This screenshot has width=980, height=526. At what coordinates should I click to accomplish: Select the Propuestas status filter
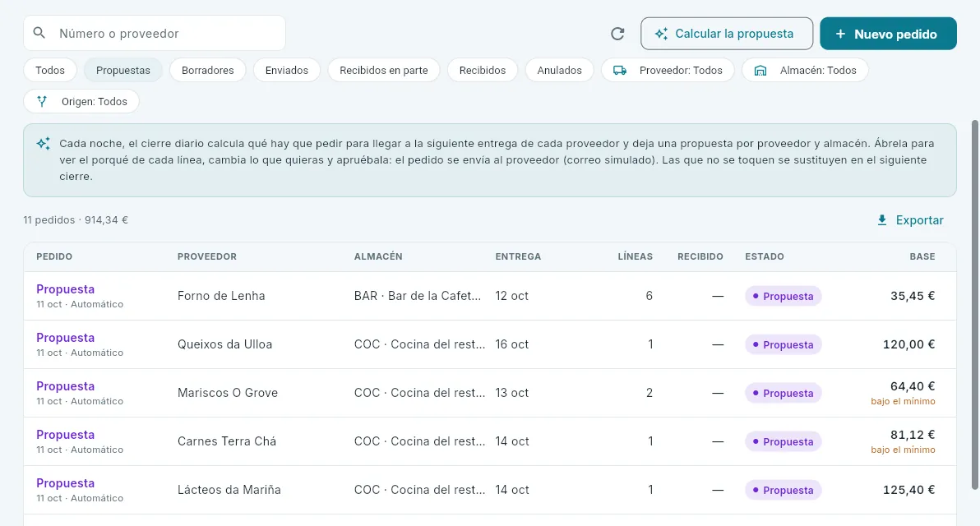pos(123,70)
